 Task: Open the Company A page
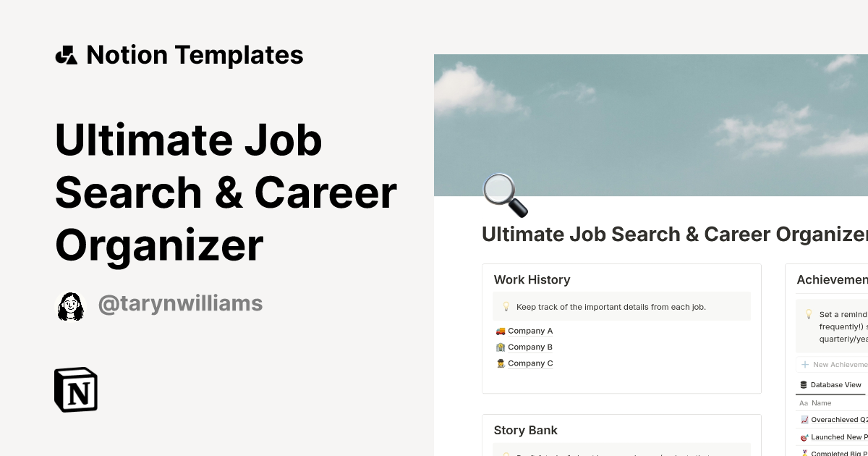click(531, 331)
